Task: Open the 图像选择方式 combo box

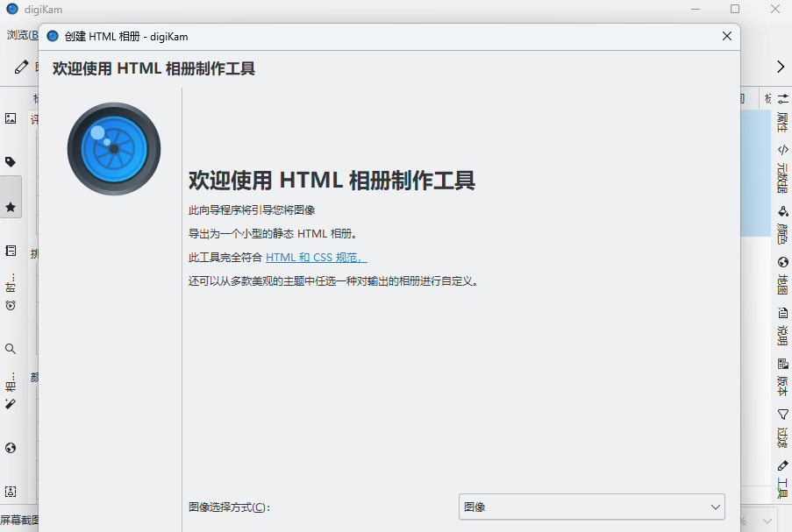Action: (591, 507)
